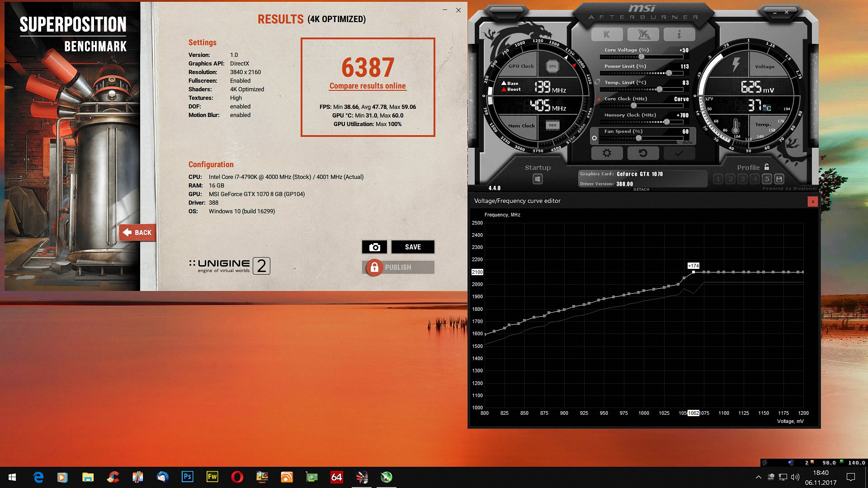
Task: Expand hidden system tray icons chevron
Action: point(758,477)
